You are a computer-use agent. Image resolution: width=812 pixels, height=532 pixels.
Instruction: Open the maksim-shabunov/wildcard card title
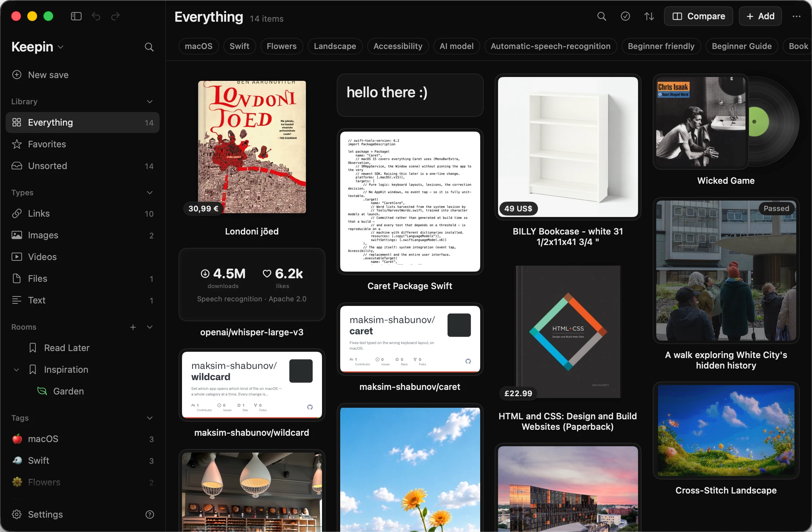click(x=252, y=433)
